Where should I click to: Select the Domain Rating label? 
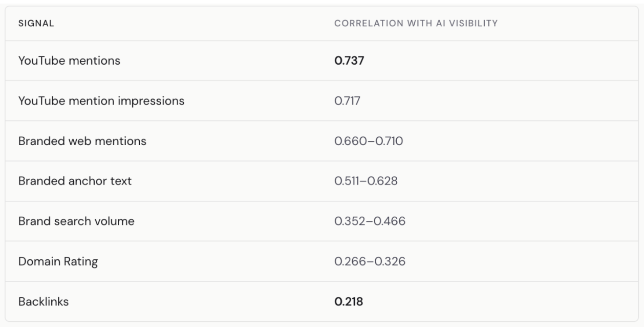coord(58,262)
